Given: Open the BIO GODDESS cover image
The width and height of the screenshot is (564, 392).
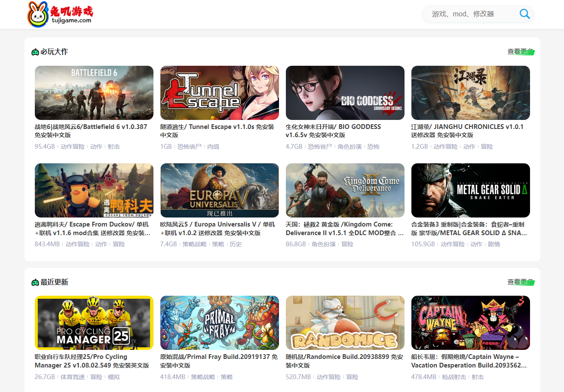Looking at the screenshot, I should tap(345, 93).
